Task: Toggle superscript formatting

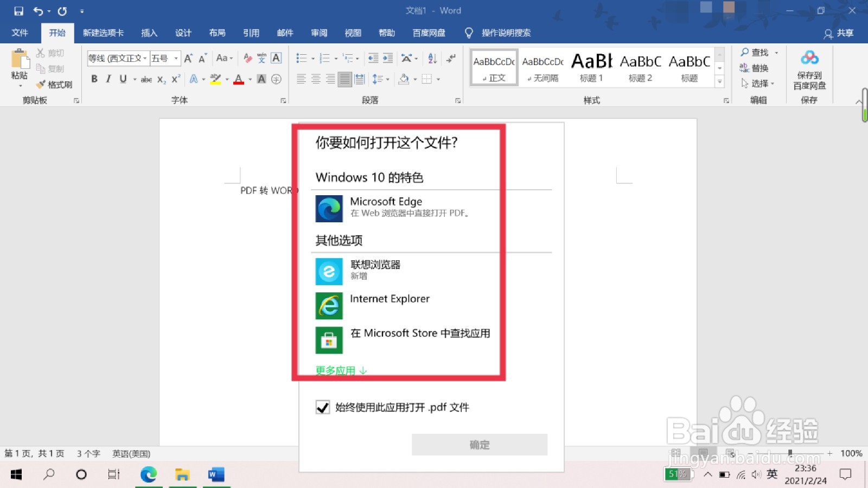Action: point(176,79)
